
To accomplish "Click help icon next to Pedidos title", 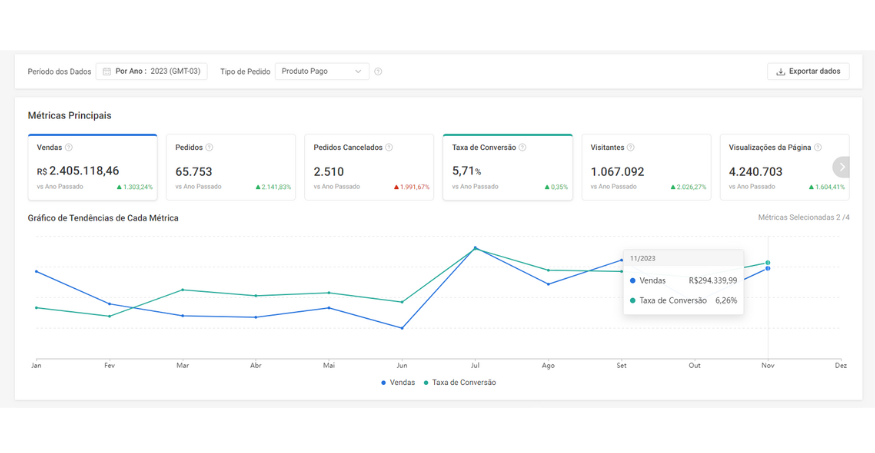I will point(209,147).
